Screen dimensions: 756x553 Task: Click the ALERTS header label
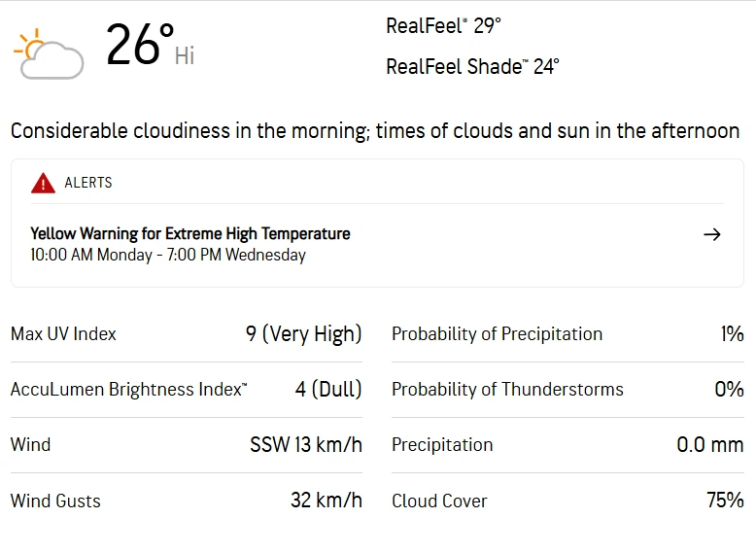88,183
